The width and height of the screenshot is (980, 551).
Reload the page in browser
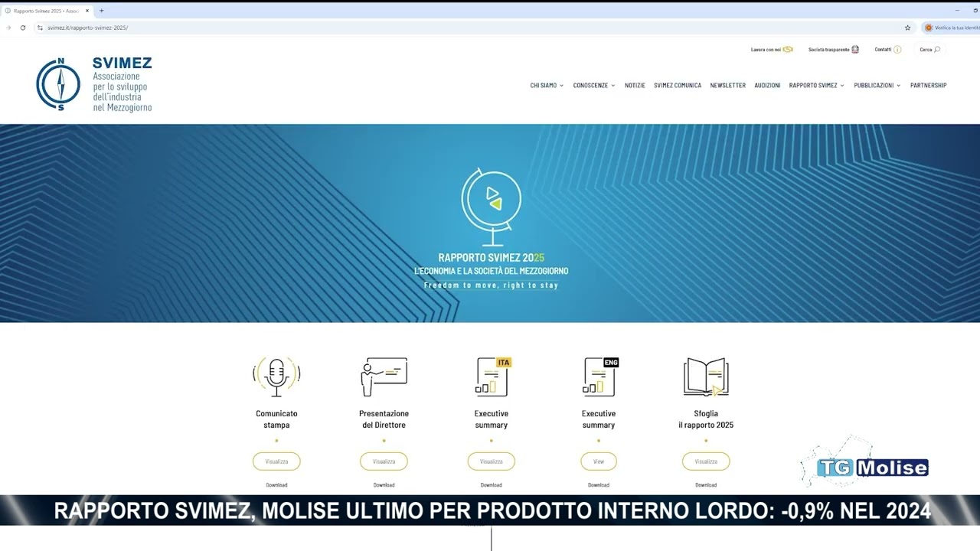point(23,28)
